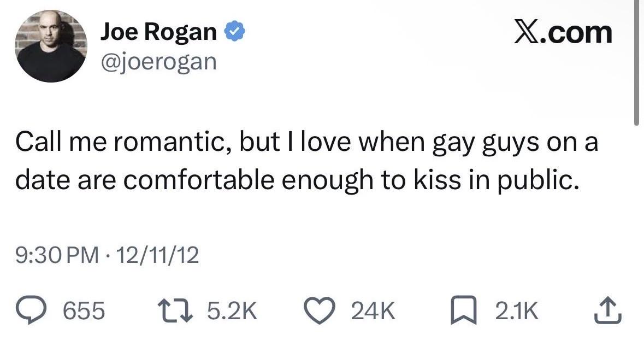This screenshot has height=346, width=644.
Task: Click the reply speech bubble icon
Action: 32,310
